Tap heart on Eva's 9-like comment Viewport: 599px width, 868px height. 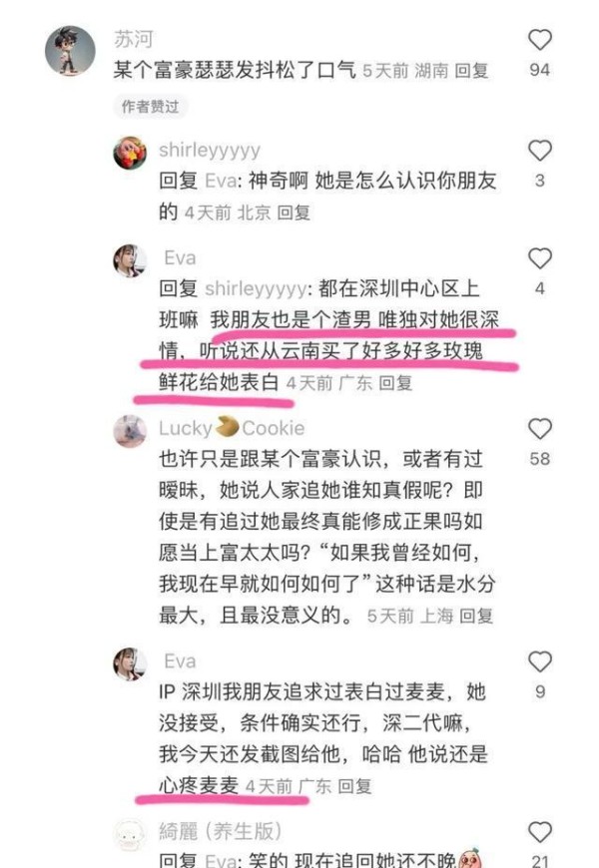540,661
